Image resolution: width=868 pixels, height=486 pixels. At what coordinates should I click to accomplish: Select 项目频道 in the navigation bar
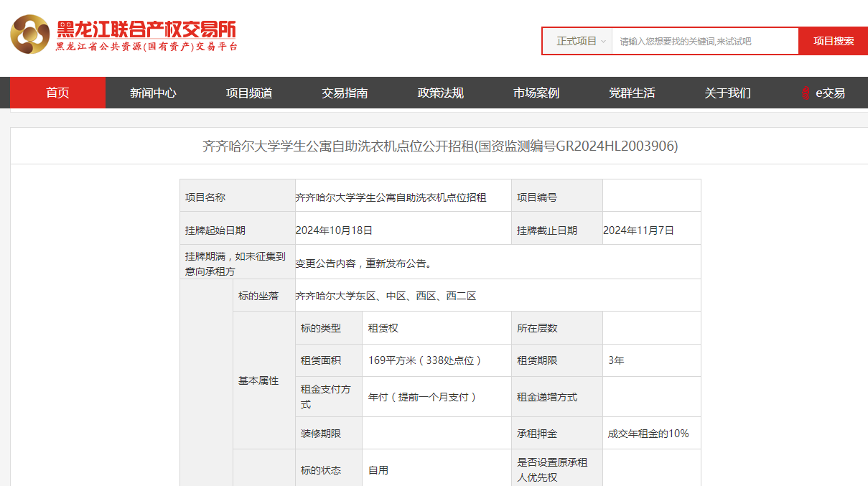(x=249, y=93)
